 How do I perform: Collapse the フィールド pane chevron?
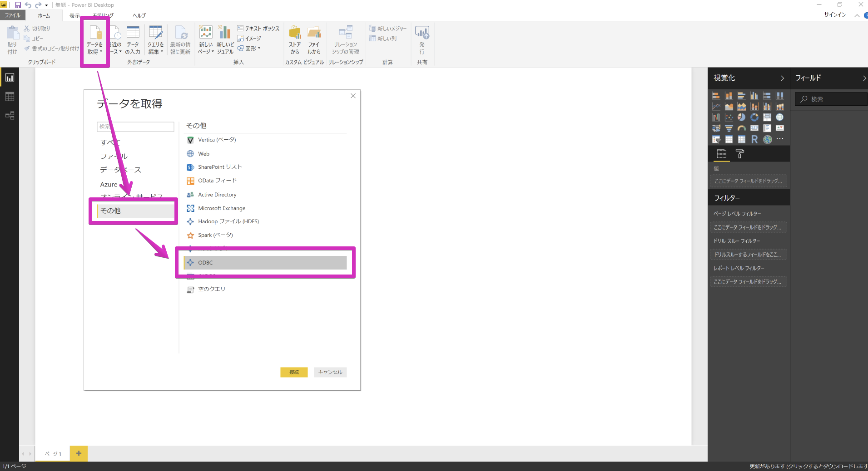point(864,78)
